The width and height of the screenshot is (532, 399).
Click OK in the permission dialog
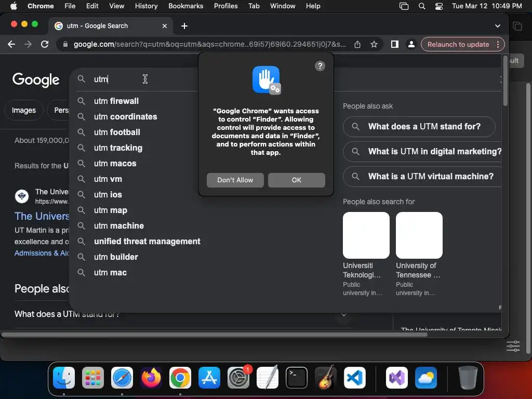pos(297,180)
